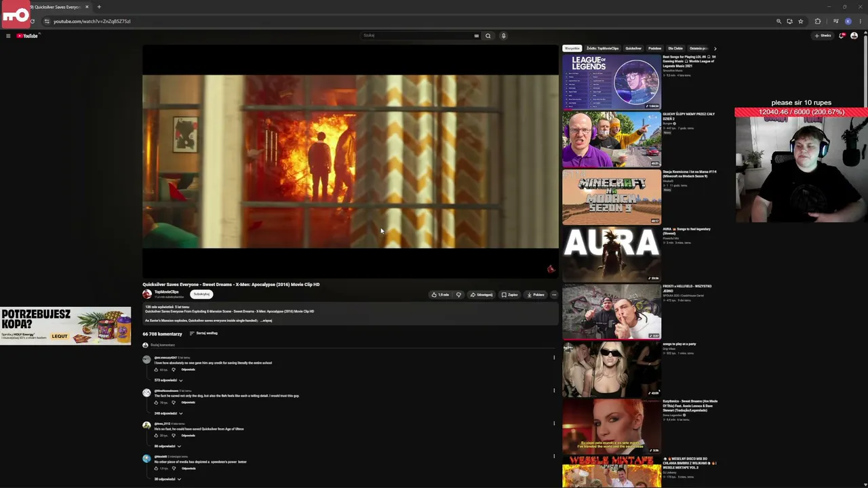868x488 pixels.
Task: Save the video with Zapisz
Action: coord(510,295)
